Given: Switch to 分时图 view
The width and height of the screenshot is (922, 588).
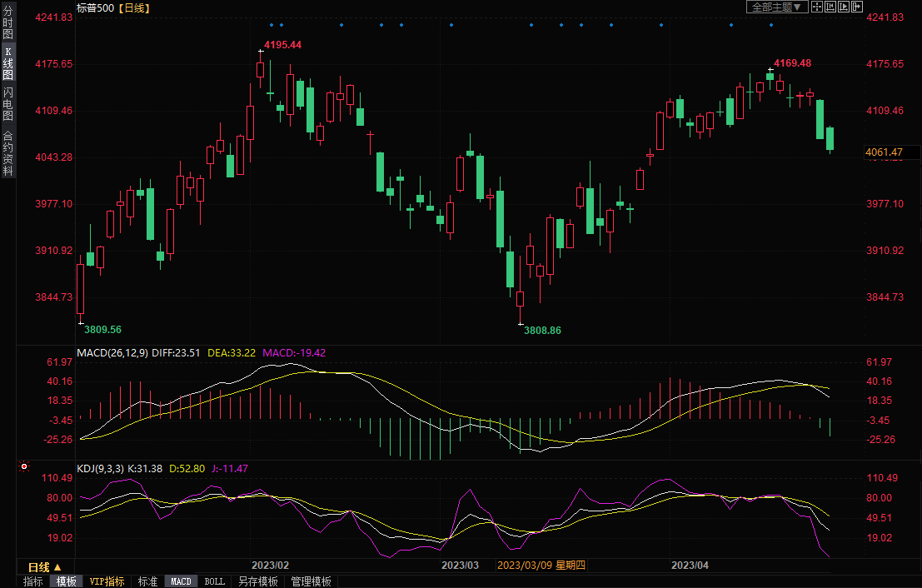Looking at the screenshot, I should [7, 22].
